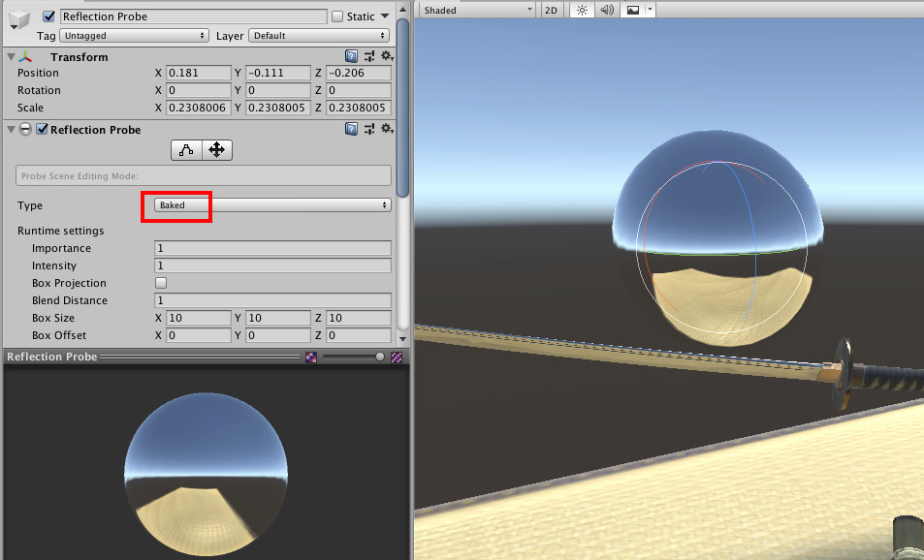Click the Runtime settings label
Viewport: 924px width, 560px height.
(61, 231)
